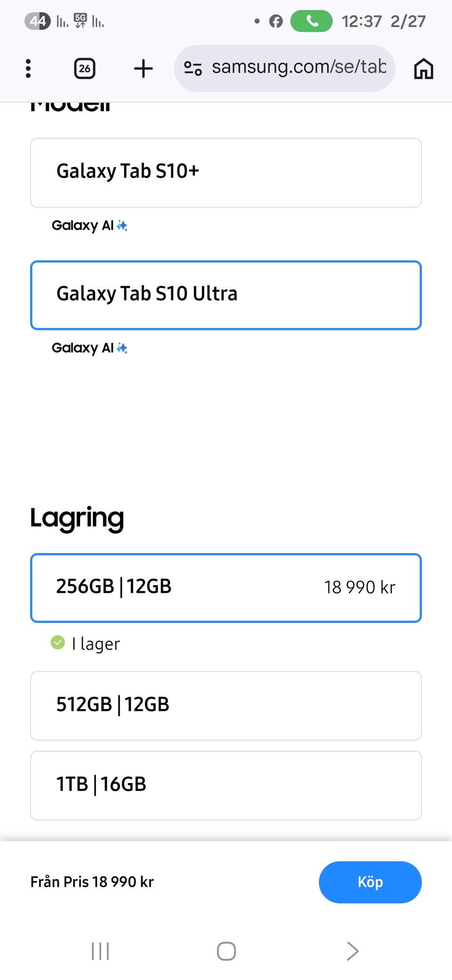Viewport: 452px width, 980px height.
Task: Choose 1TB | 16GB storage option
Action: click(226, 785)
